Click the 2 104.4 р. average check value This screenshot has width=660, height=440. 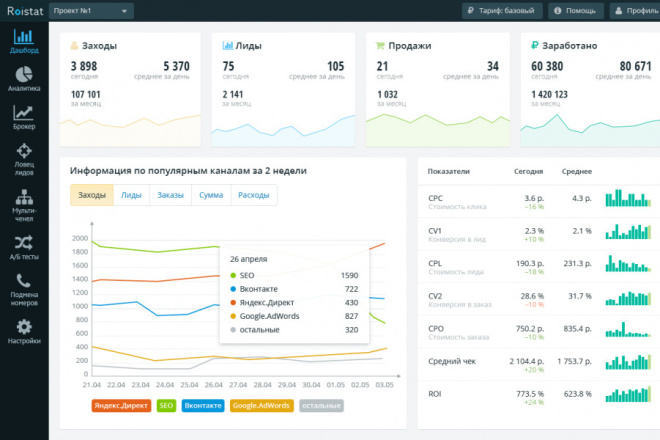pos(527,361)
